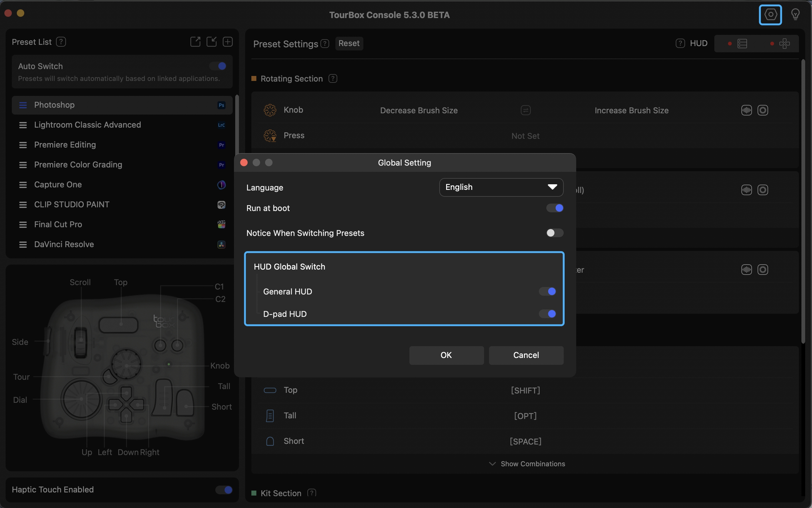Open the global settings gear icon
This screenshot has height=508, width=812.
tap(770, 14)
